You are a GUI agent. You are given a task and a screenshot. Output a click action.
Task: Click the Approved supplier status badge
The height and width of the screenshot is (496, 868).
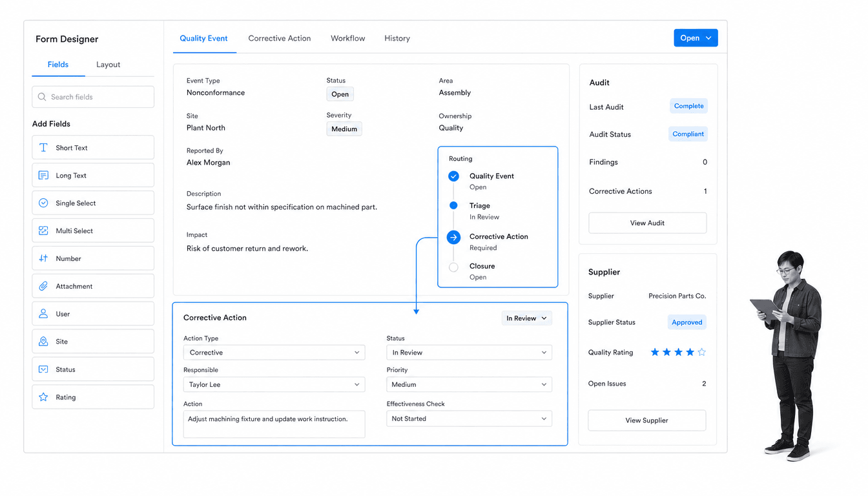tap(687, 322)
